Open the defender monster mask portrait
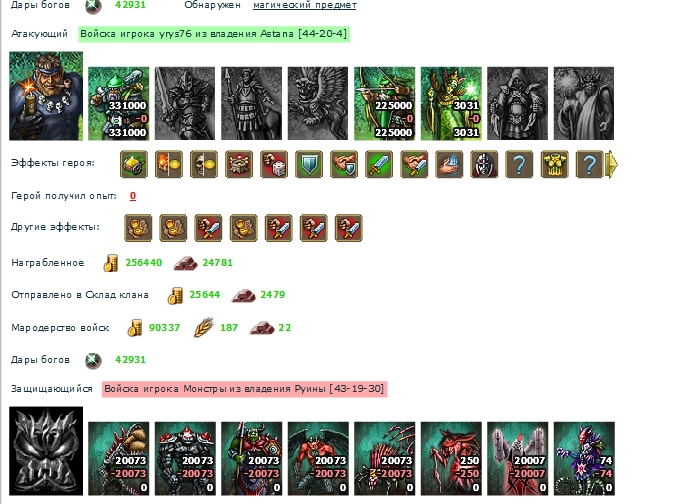 pyautogui.click(x=46, y=451)
